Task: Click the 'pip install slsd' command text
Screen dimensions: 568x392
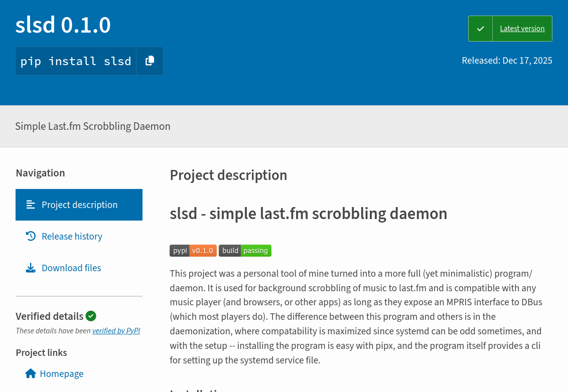Action: pyautogui.click(x=76, y=61)
